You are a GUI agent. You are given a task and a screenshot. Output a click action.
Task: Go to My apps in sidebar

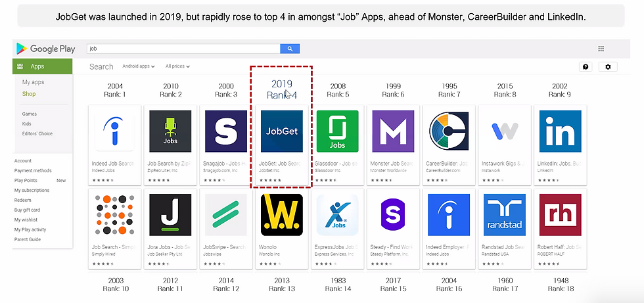34,82
